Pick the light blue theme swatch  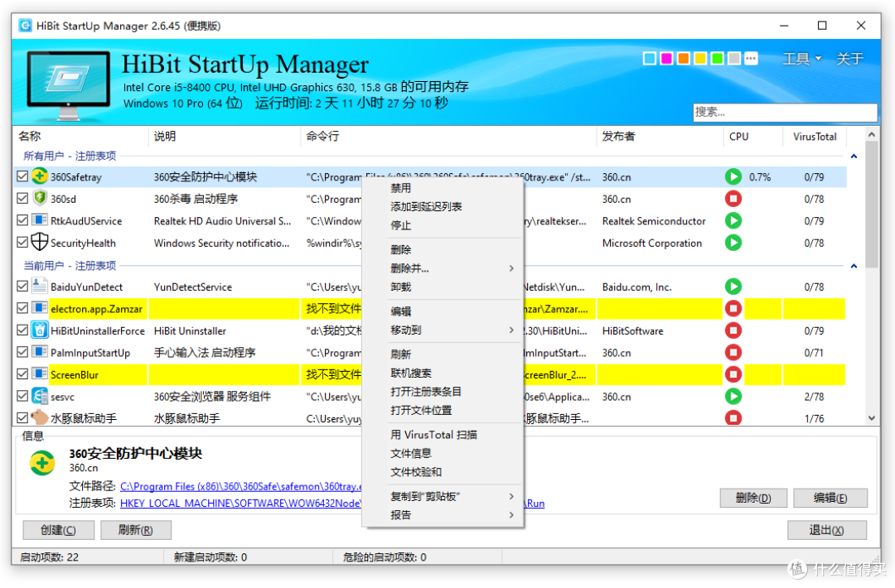pos(649,58)
